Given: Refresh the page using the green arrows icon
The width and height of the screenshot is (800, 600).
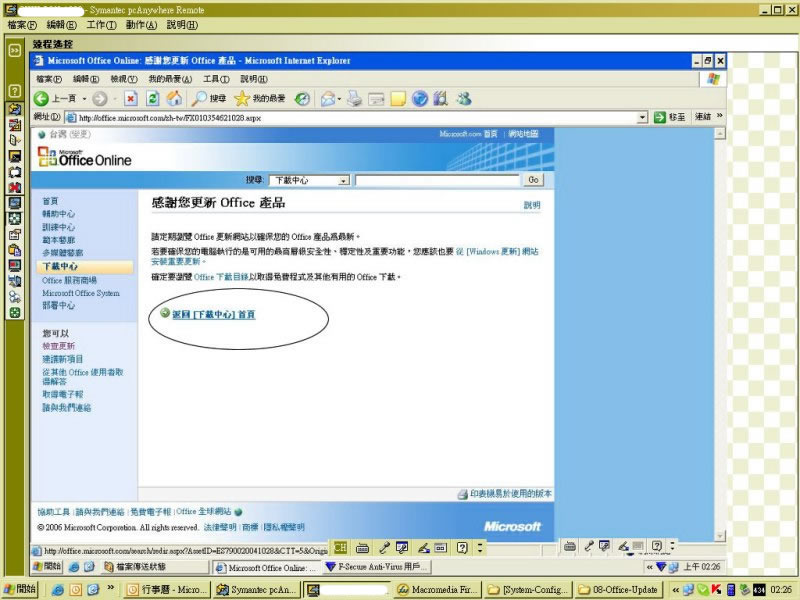Looking at the screenshot, I should tap(153, 99).
